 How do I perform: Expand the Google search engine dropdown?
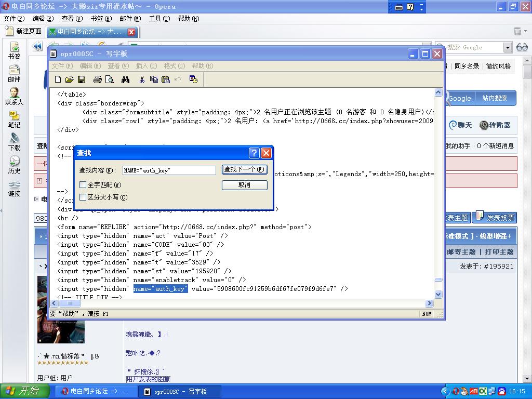[x=508, y=47]
